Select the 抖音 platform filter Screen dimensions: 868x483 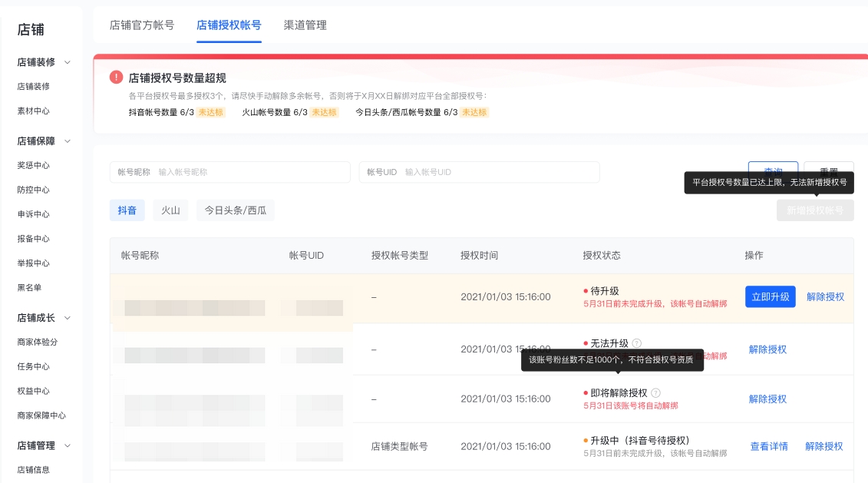pyautogui.click(x=127, y=210)
